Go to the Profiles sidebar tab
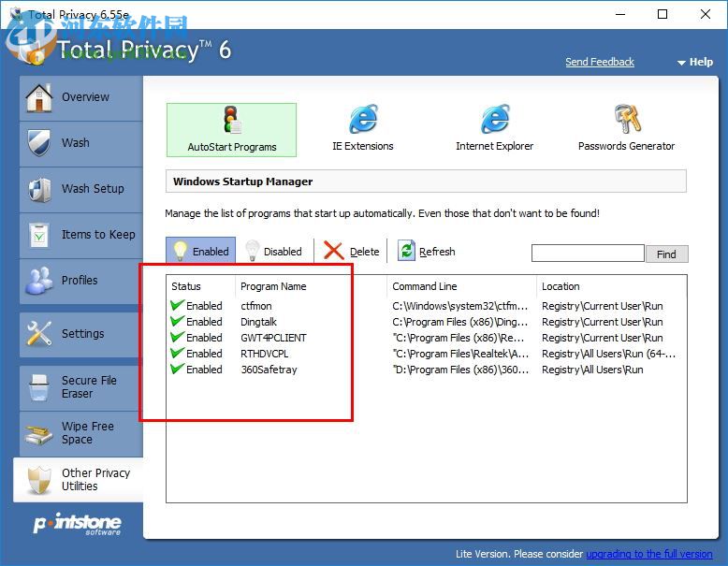The width and height of the screenshot is (728, 566). (x=81, y=282)
